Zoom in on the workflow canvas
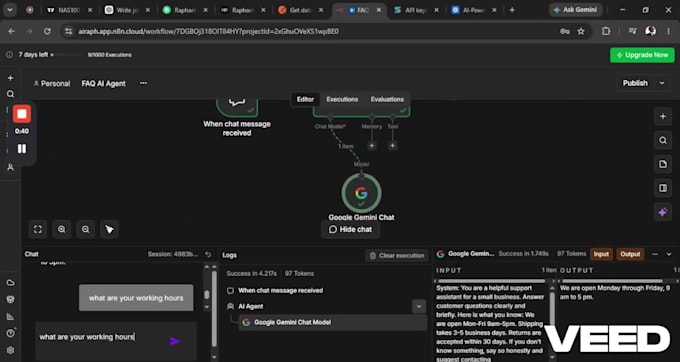The image size is (680, 362). click(62, 229)
